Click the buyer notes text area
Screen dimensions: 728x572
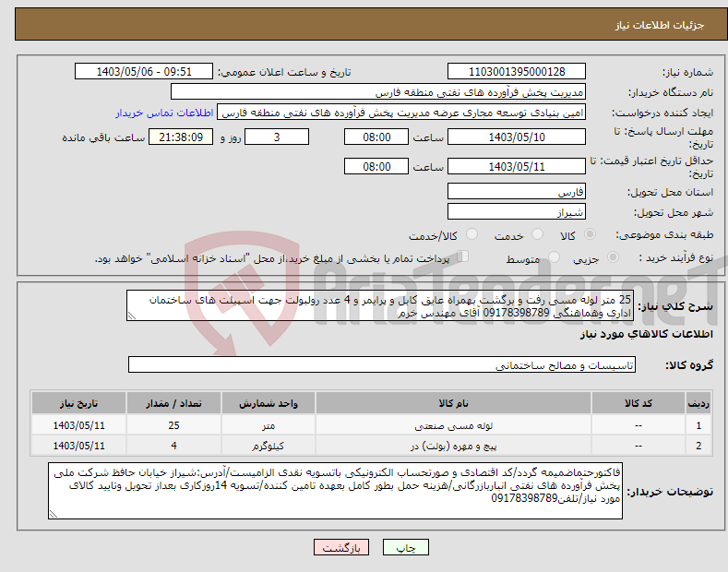coord(335,491)
